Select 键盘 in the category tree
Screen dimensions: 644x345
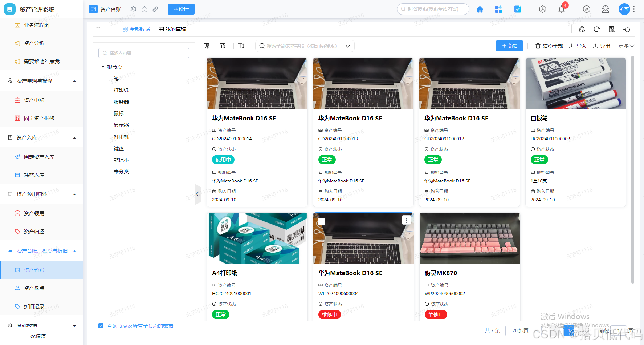tap(119, 148)
